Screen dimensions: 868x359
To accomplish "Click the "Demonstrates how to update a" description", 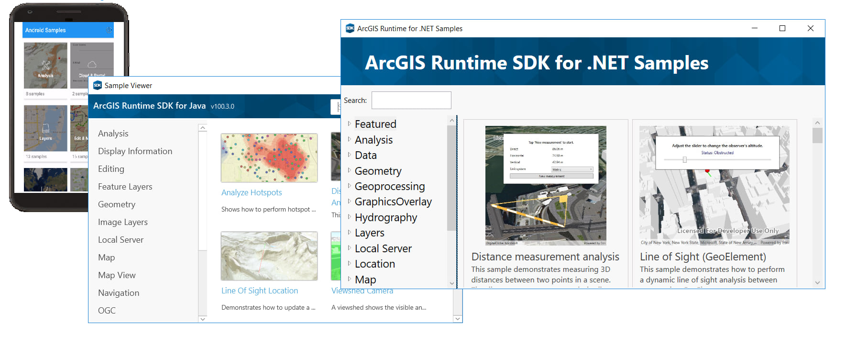I will coord(268,307).
